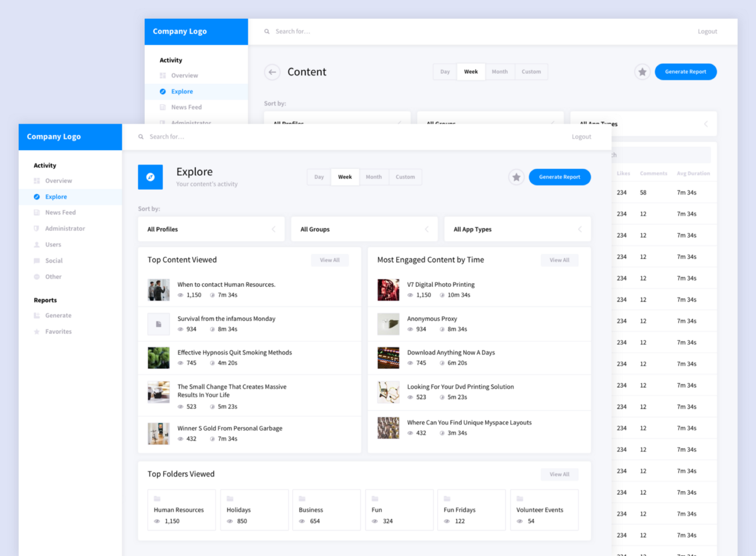Image resolution: width=756 pixels, height=556 pixels.
Task: Click View All for Top Content Viewed
Action: (330, 260)
